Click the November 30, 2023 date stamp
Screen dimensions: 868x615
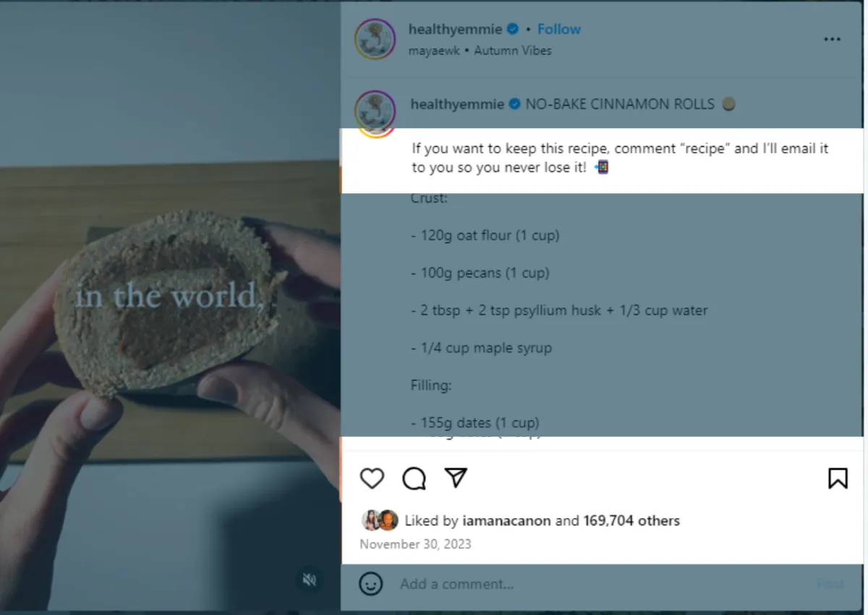[415, 544]
